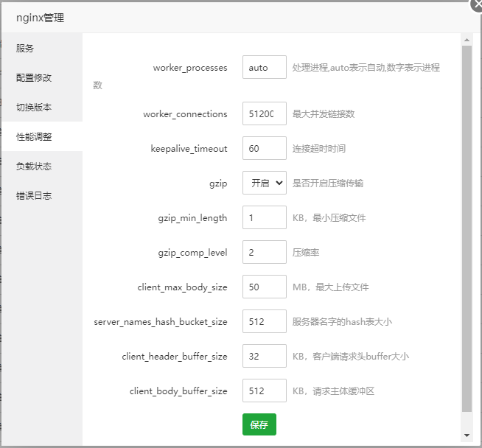Click the scrollbar up arrow
This screenshot has height=448, width=482.
pos(466,38)
